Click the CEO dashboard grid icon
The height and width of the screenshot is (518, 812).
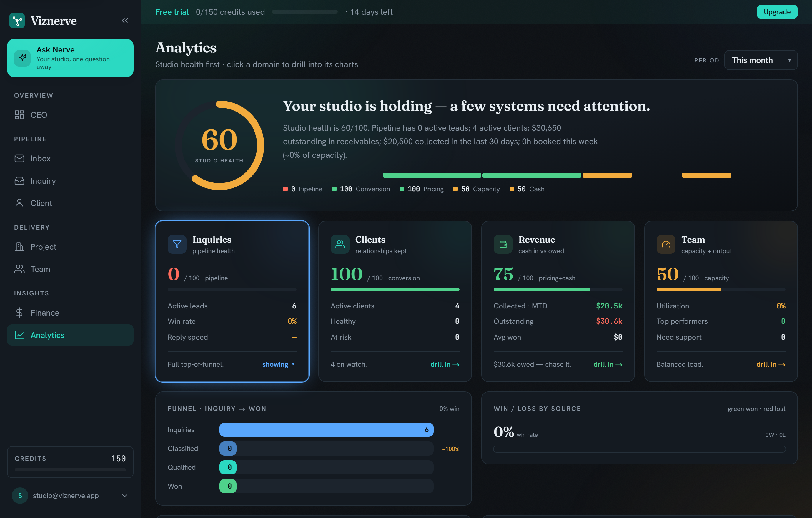tap(19, 115)
